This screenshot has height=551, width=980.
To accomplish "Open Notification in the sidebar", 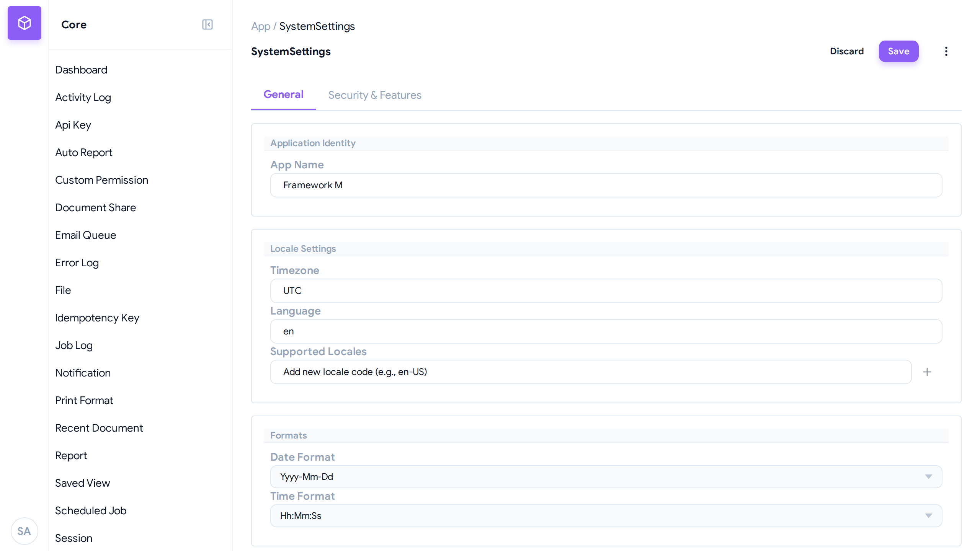I will (83, 373).
